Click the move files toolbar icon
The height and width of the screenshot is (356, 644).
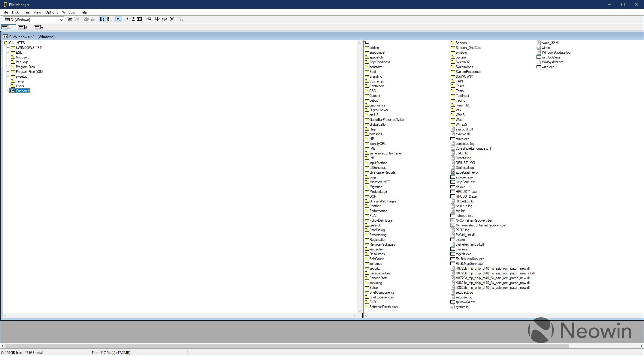coord(165,19)
